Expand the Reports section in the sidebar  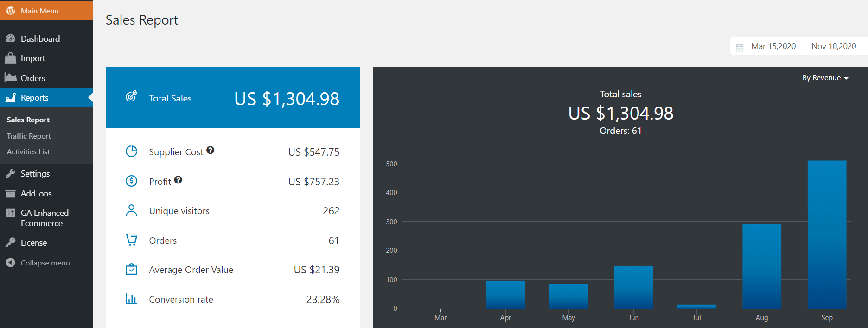pyautogui.click(x=35, y=97)
